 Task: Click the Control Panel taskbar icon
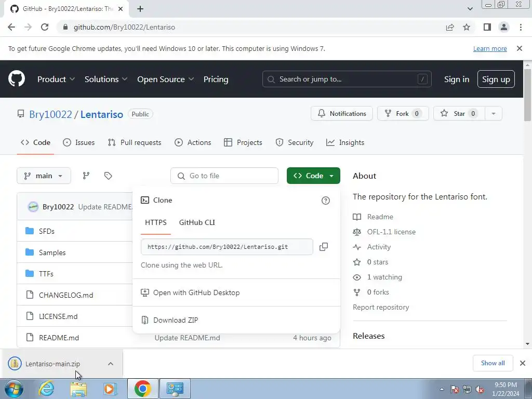pos(175,389)
